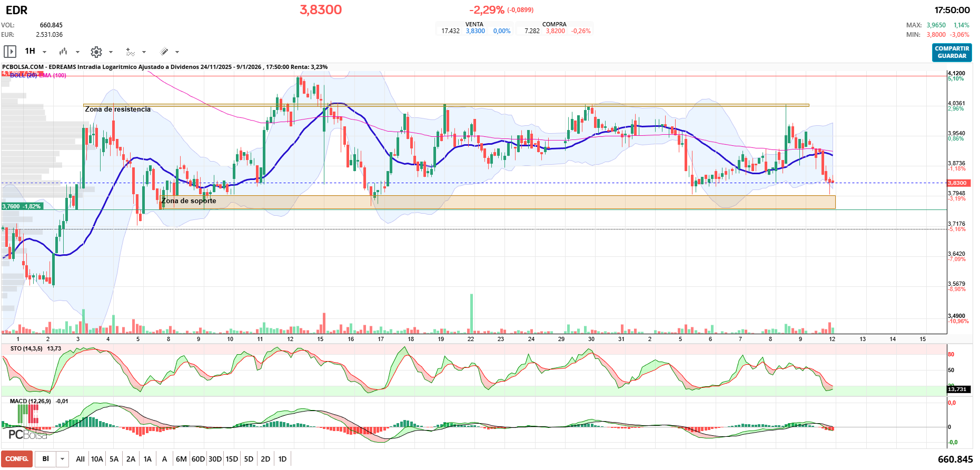Screen dimensions: 980x470
Task: Expand the BI selector dropdown arrow
Action: point(62,459)
